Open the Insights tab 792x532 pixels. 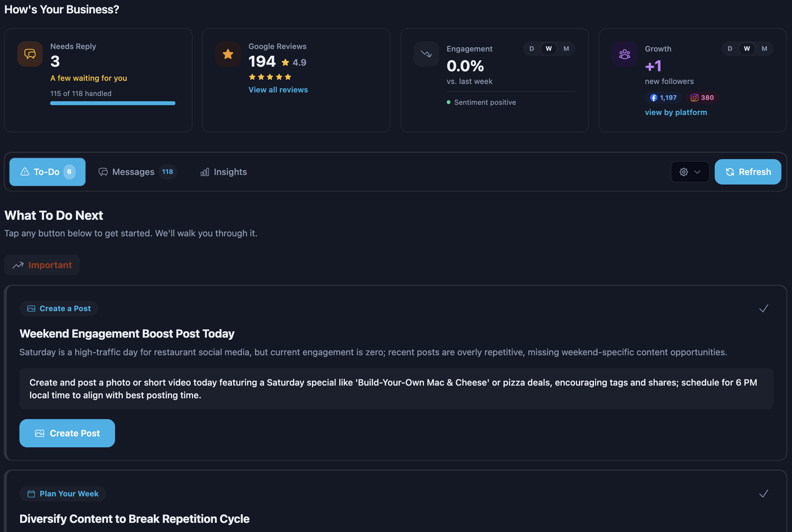224,172
